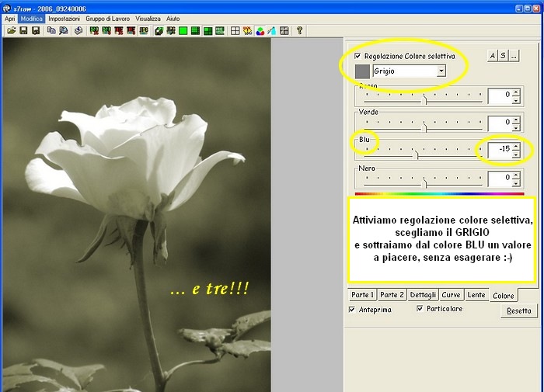Click the first floppy disk save icon

point(23,31)
